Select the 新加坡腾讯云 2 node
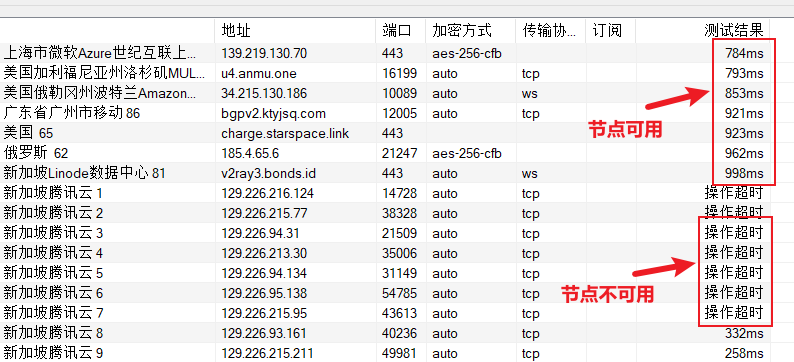 tap(53, 213)
